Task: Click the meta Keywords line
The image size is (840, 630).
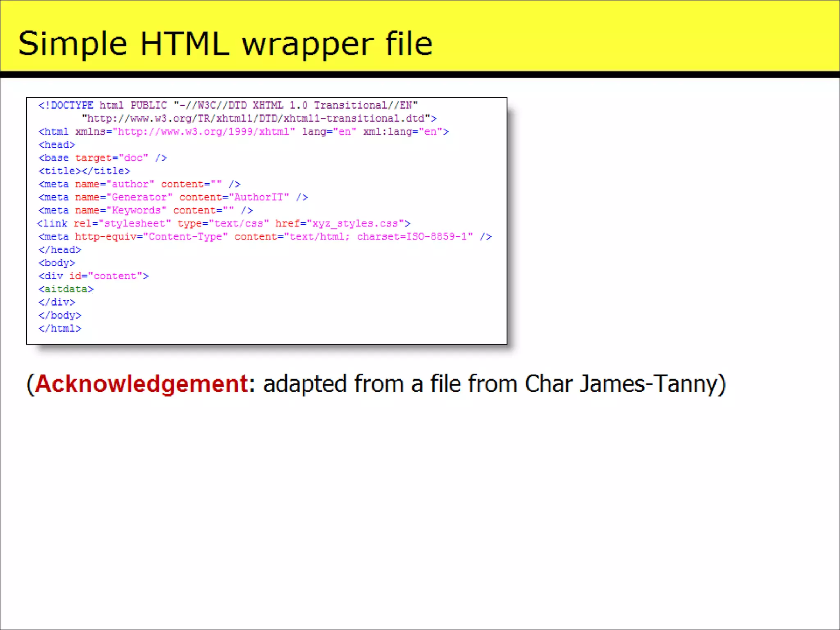Action: point(146,210)
